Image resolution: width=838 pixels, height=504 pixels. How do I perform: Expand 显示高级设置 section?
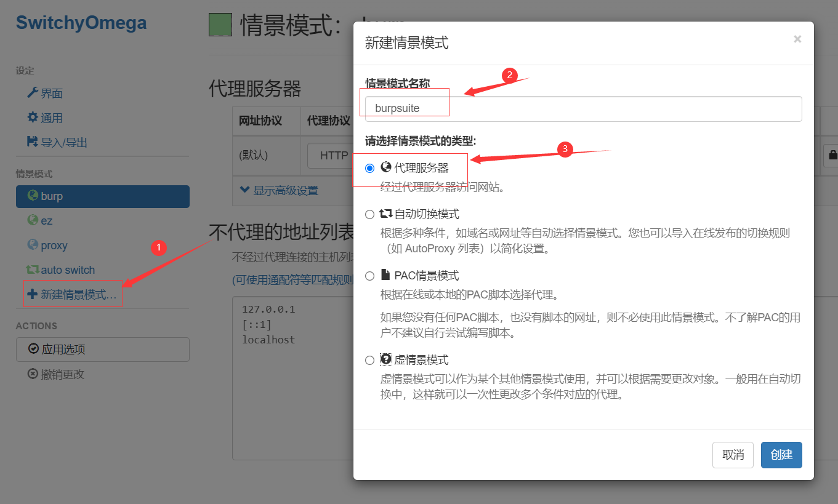pos(279,190)
